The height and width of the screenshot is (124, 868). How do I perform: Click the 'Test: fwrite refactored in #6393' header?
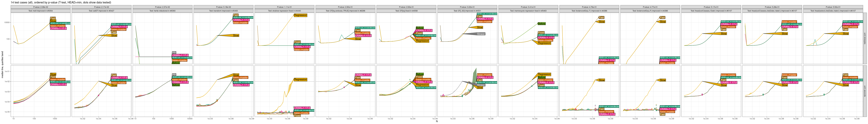tap(162, 11)
